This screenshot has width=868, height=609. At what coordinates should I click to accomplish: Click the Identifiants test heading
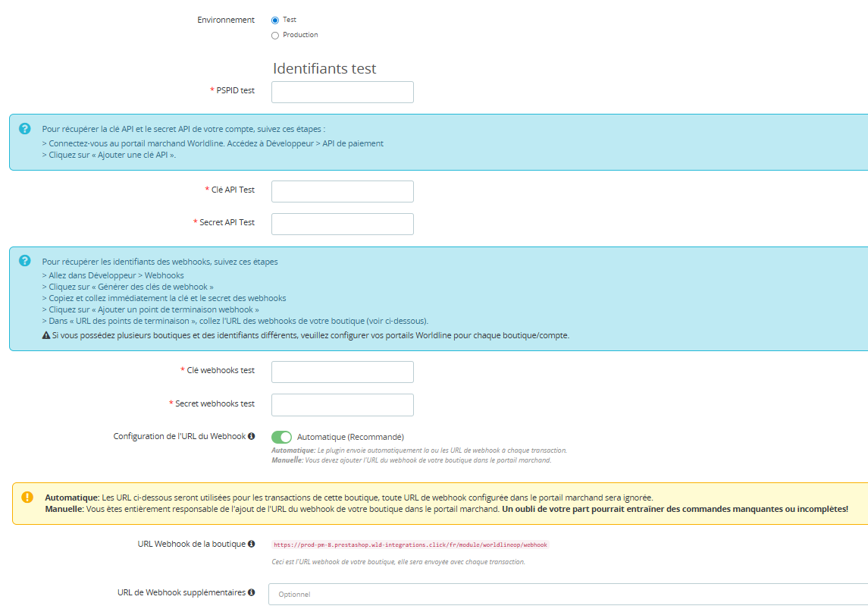click(x=324, y=69)
